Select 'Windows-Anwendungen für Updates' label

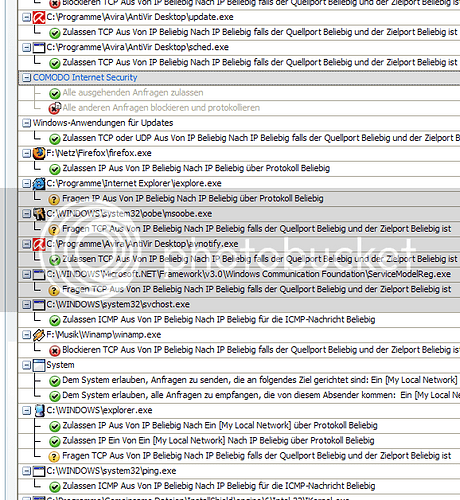pos(103,123)
